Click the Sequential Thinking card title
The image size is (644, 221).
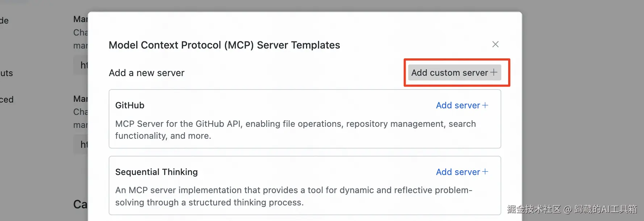[156, 172]
